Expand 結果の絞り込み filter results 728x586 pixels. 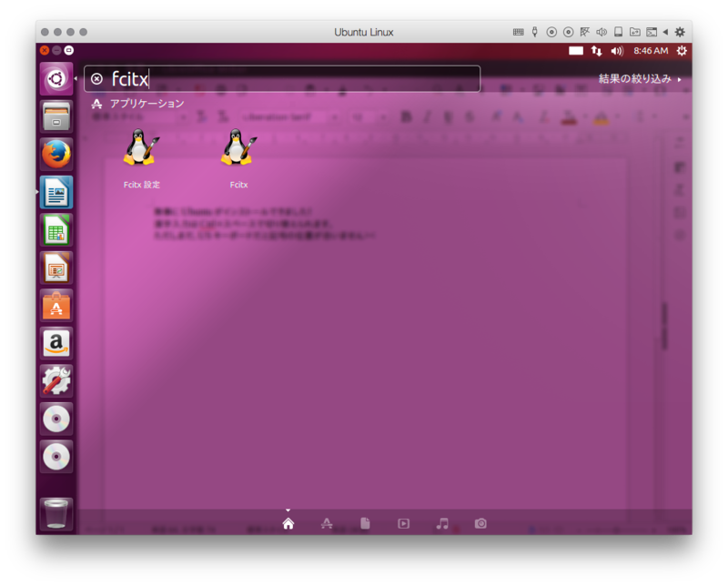tap(640, 79)
